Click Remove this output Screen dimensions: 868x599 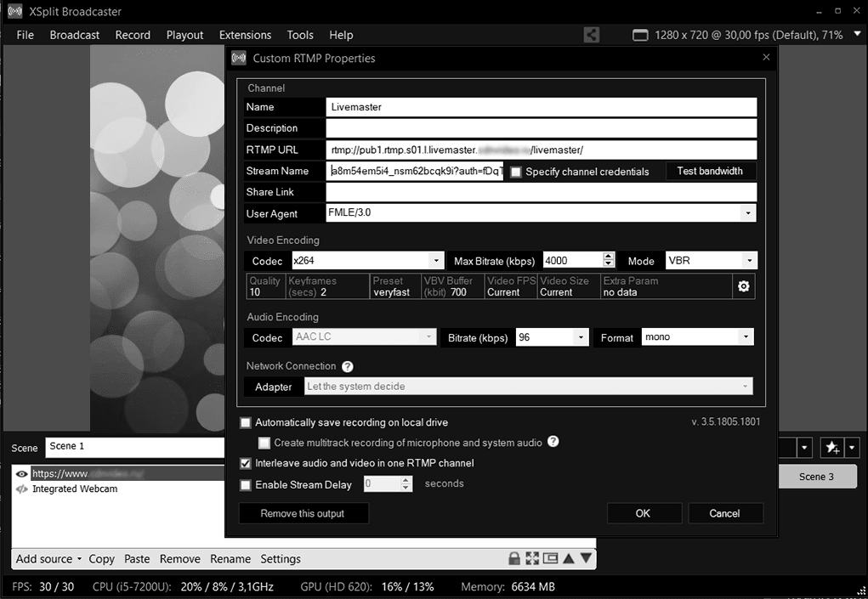click(304, 512)
